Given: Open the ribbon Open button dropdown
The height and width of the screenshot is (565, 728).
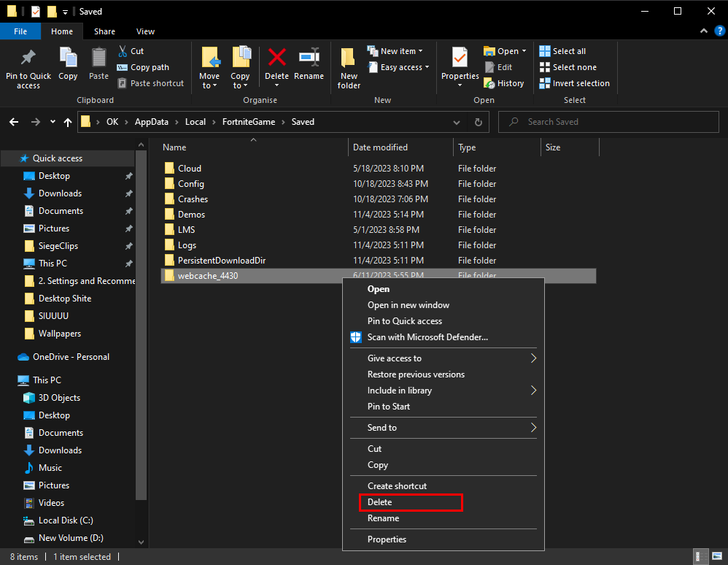Looking at the screenshot, I should coord(524,50).
